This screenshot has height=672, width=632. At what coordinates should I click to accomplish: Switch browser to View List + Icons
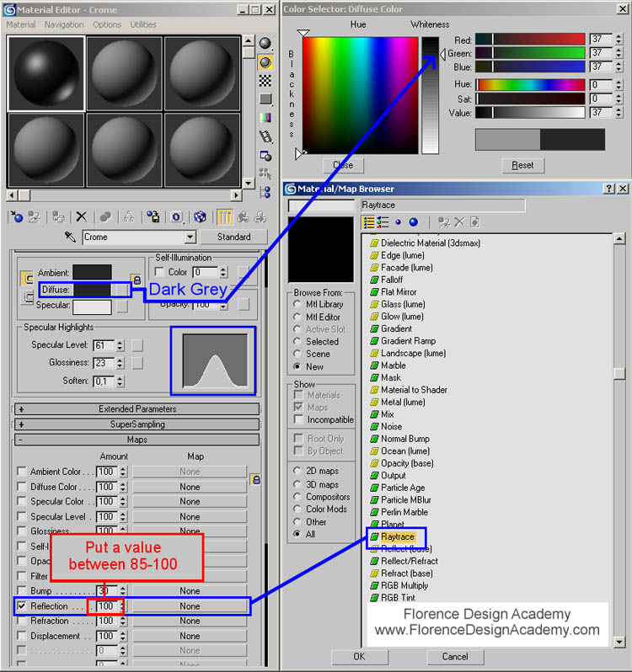click(x=383, y=222)
